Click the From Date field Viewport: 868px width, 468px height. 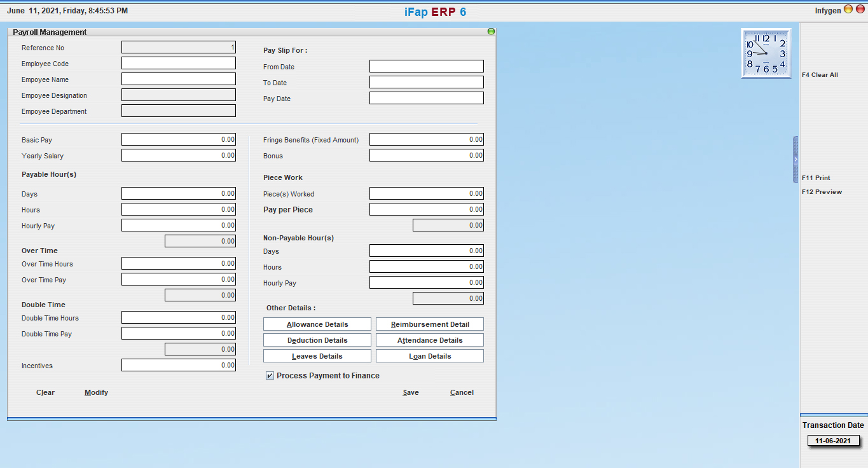coord(427,67)
